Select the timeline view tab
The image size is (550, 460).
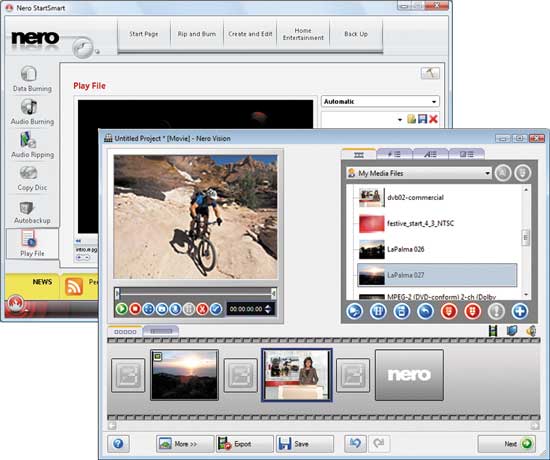click(x=161, y=331)
